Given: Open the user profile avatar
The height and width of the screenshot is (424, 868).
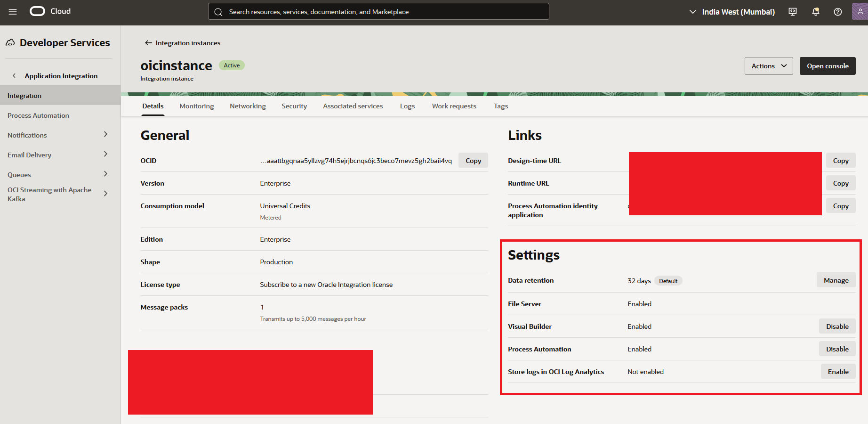Looking at the screenshot, I should click(x=860, y=11).
